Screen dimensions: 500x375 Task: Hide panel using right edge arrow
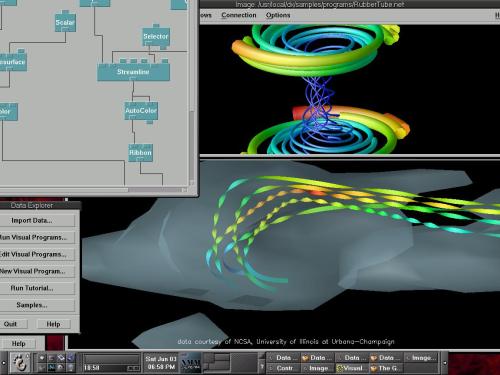(x=444, y=363)
